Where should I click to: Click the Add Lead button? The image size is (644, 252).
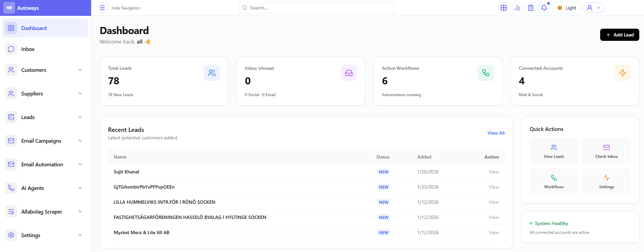tap(619, 35)
